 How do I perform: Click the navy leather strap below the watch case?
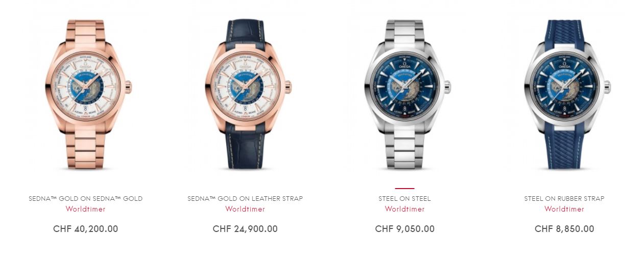[246, 146]
